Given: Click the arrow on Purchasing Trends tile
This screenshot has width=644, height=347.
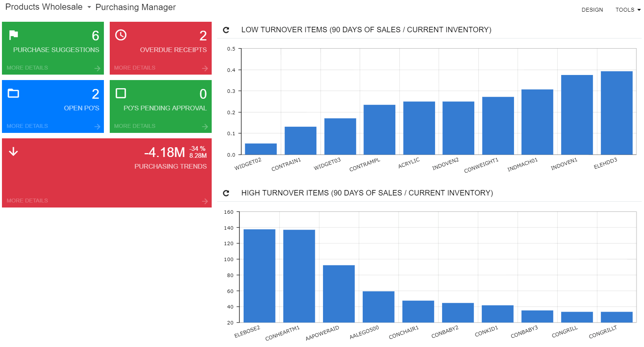Looking at the screenshot, I should click(205, 201).
